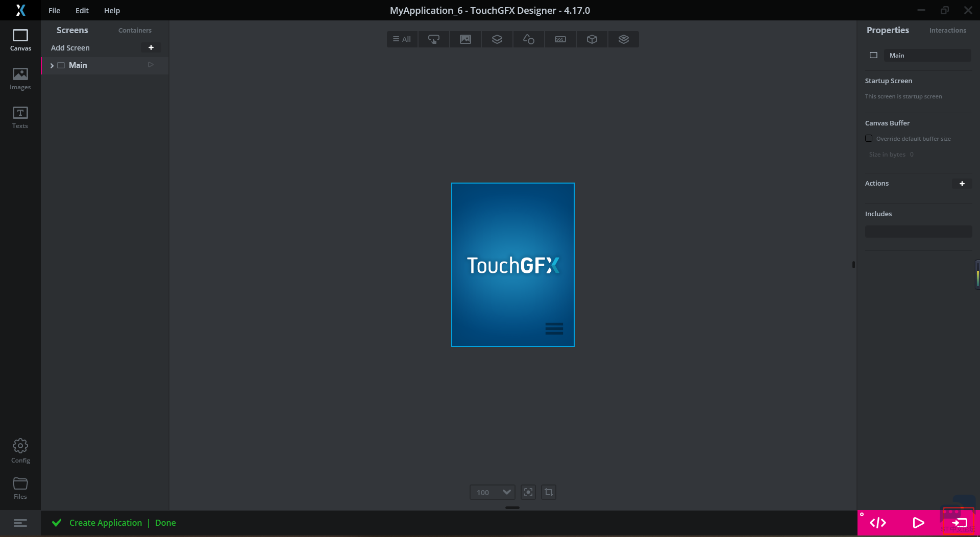Click the startup arrow icon on Main row
This screenshot has height=537, width=980.
point(151,65)
